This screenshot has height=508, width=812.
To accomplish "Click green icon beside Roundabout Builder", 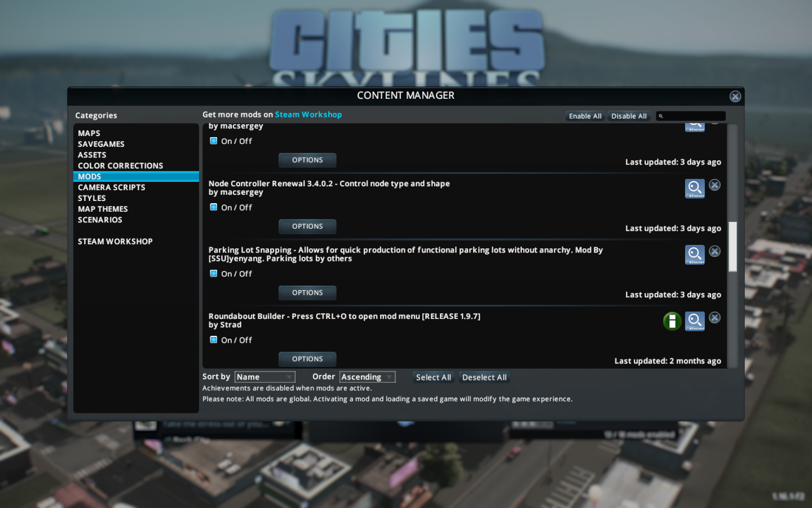I will tap(672, 321).
